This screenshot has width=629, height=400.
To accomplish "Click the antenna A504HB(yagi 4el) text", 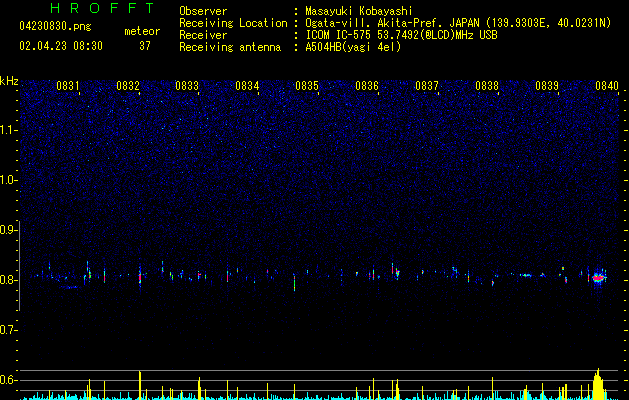I will (353, 47).
